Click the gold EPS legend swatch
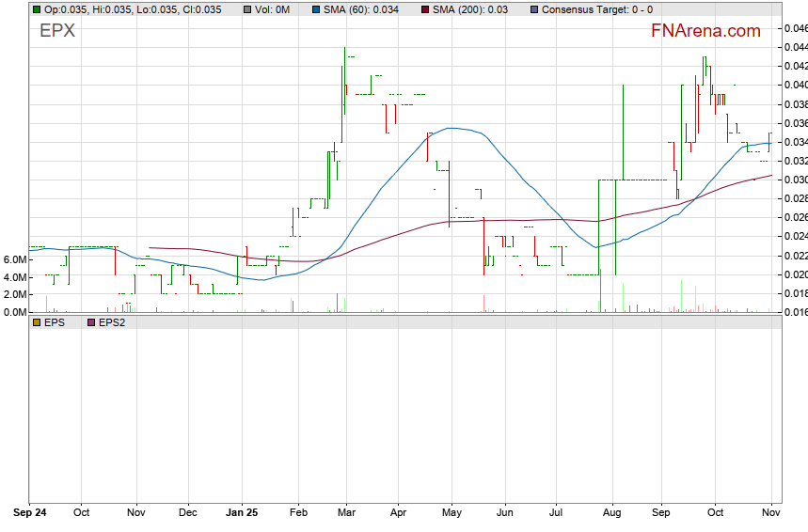The width and height of the screenshot is (808, 532). (36, 322)
